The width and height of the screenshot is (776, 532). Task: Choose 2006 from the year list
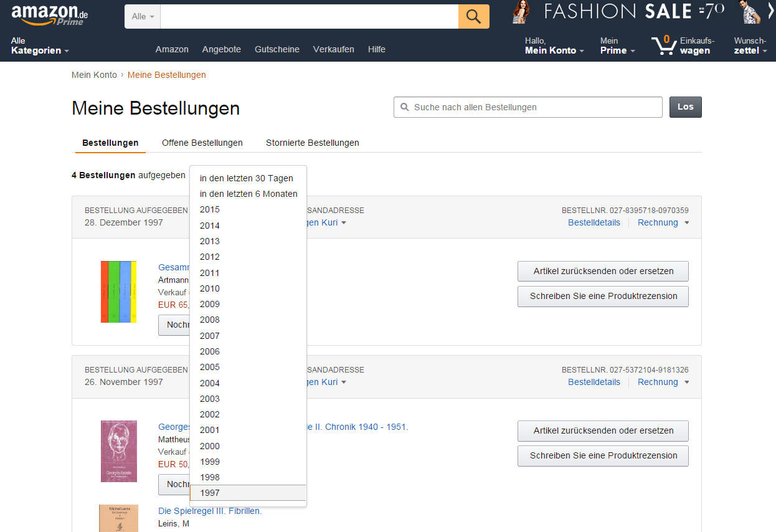pos(248,351)
